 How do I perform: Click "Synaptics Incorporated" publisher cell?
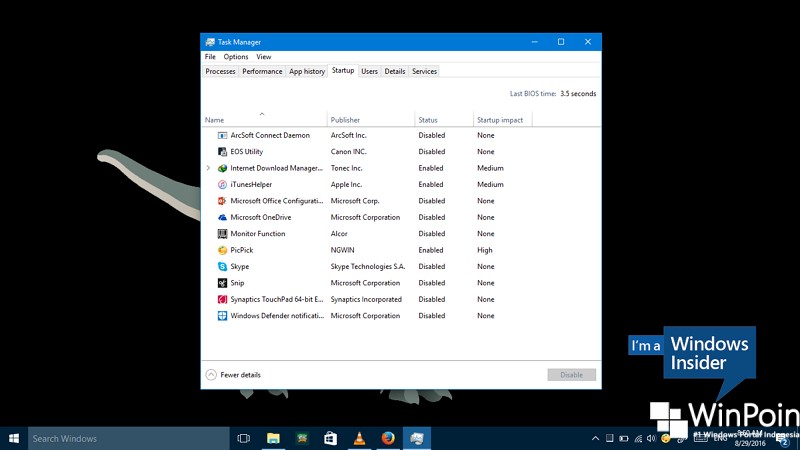(x=366, y=299)
